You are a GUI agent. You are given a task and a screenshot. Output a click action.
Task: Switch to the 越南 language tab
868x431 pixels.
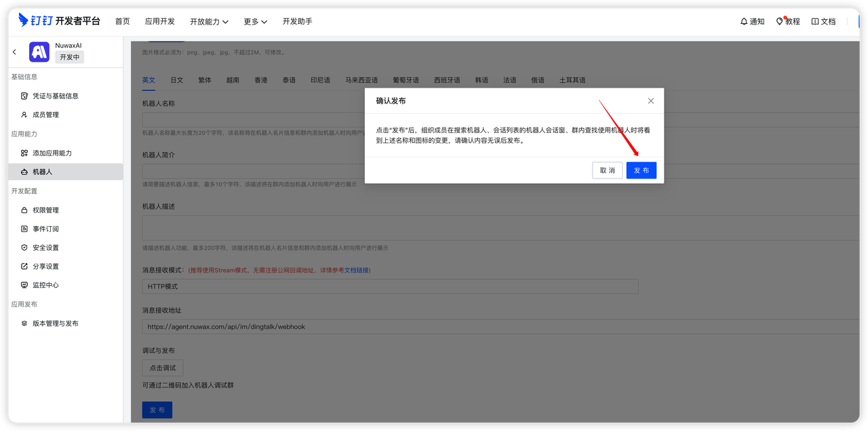click(233, 80)
